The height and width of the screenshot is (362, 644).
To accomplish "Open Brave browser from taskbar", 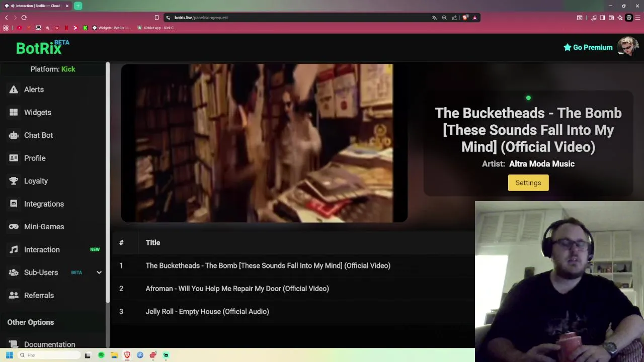I will click(127, 355).
